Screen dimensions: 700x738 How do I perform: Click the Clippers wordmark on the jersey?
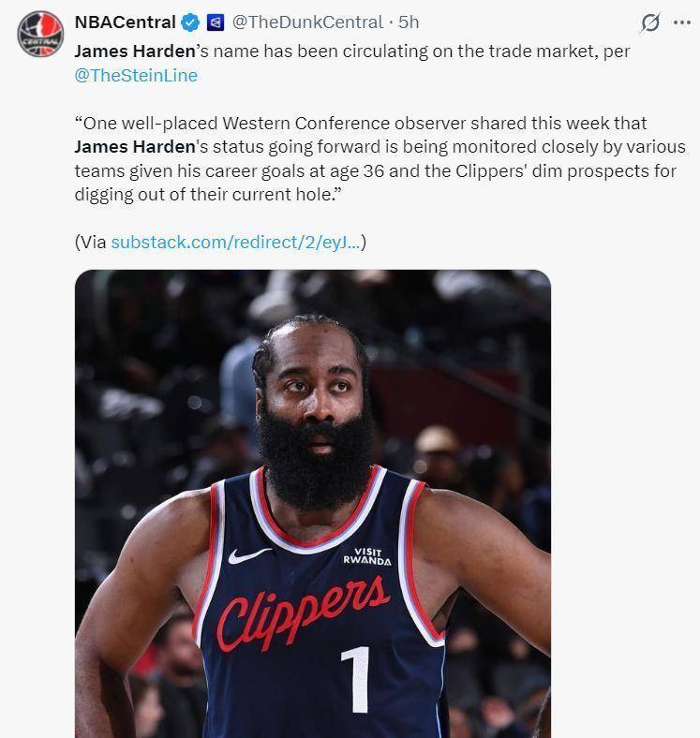pos(304,613)
